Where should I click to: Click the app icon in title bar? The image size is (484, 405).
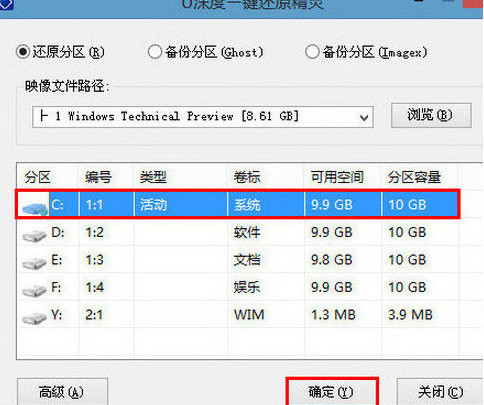[6, 5]
